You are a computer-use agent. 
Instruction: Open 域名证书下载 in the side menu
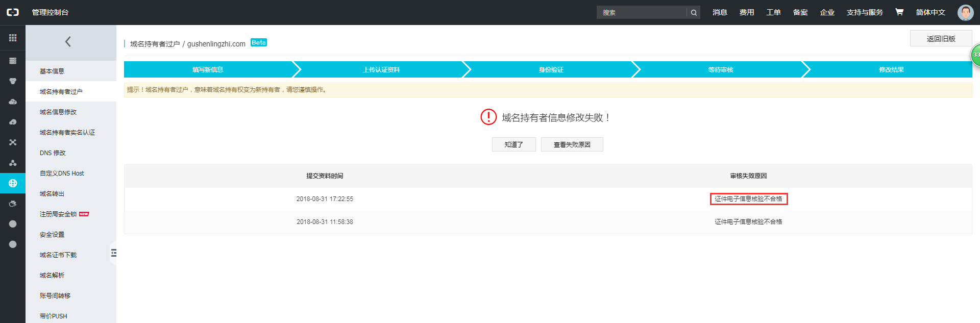(58, 255)
